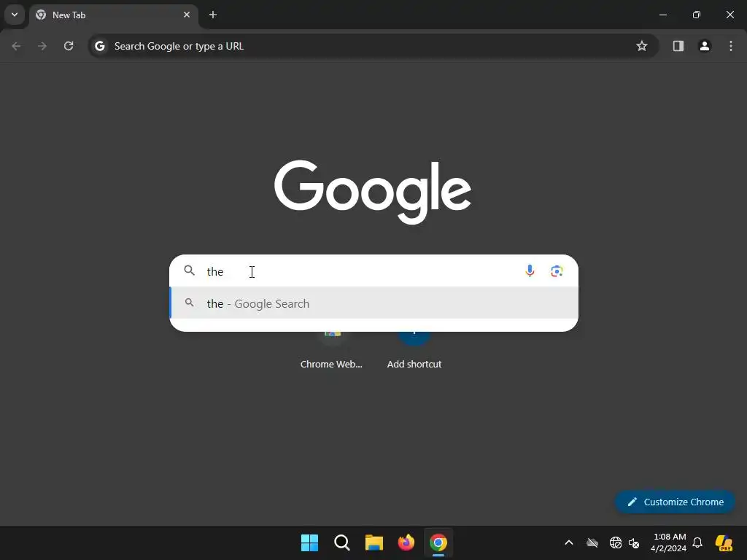
Task: Open a new tab with plus button
Action: click(x=213, y=15)
